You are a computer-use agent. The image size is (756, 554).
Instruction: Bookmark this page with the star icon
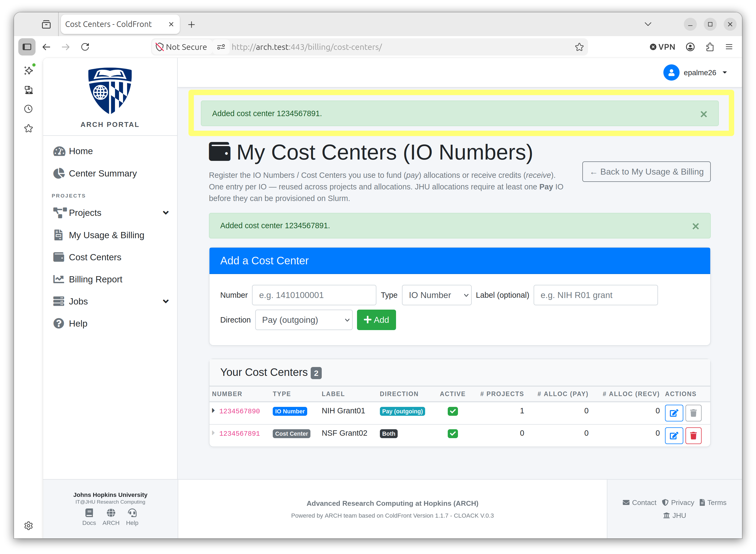579,47
